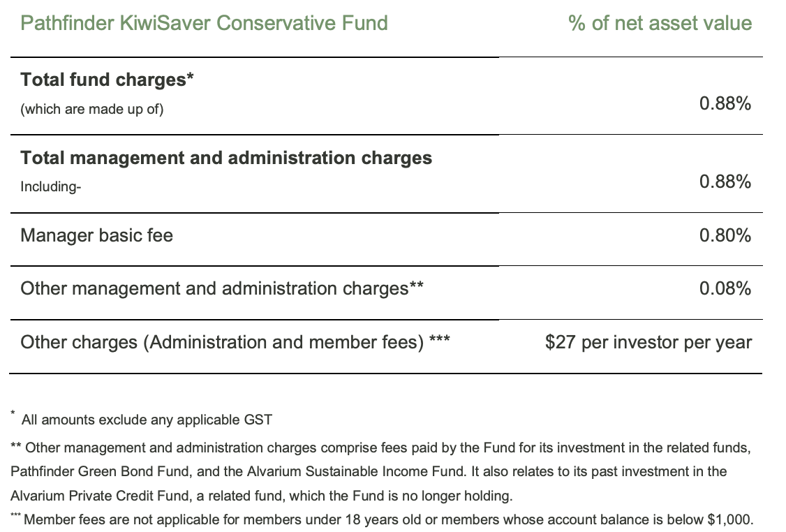Click the 'All amounts exclude any applicable GST' footnote
Image resolution: width=786 pixels, height=532 pixels.
pyautogui.click(x=147, y=420)
